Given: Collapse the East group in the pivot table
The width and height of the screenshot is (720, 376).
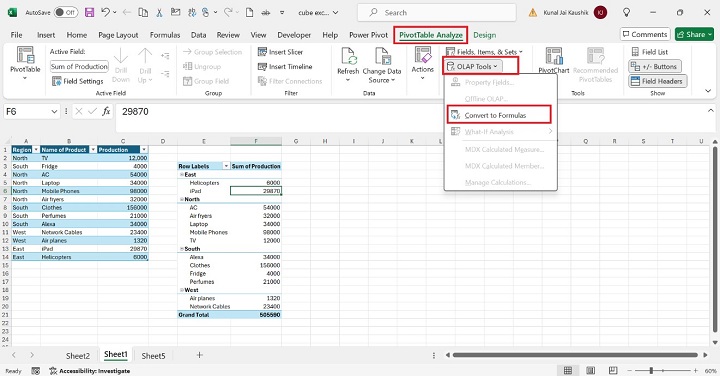Looking at the screenshot, I should point(182,174).
